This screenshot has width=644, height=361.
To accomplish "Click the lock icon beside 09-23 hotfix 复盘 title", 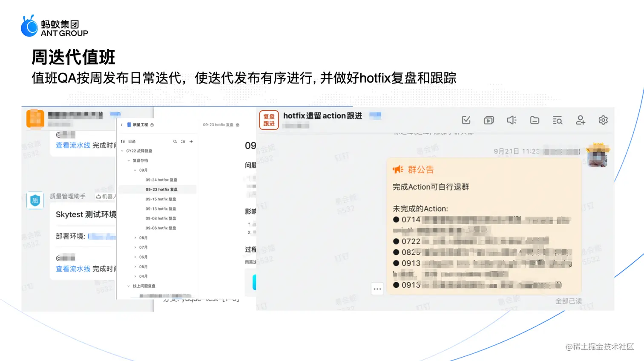I will click(x=238, y=125).
